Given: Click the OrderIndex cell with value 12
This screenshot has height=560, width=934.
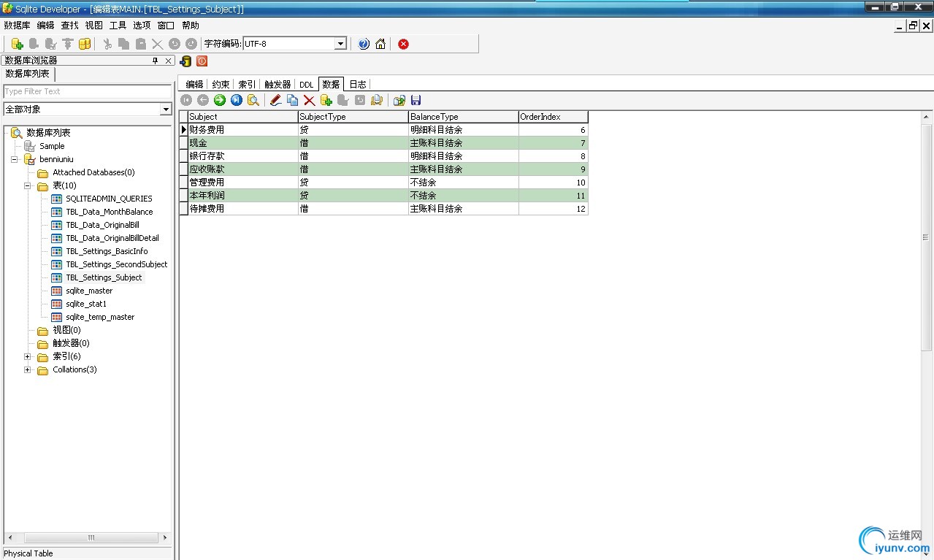Looking at the screenshot, I should tap(554, 209).
